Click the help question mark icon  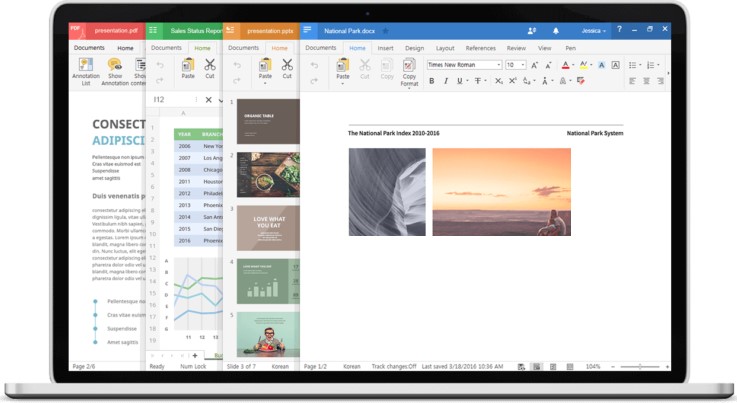pos(619,29)
